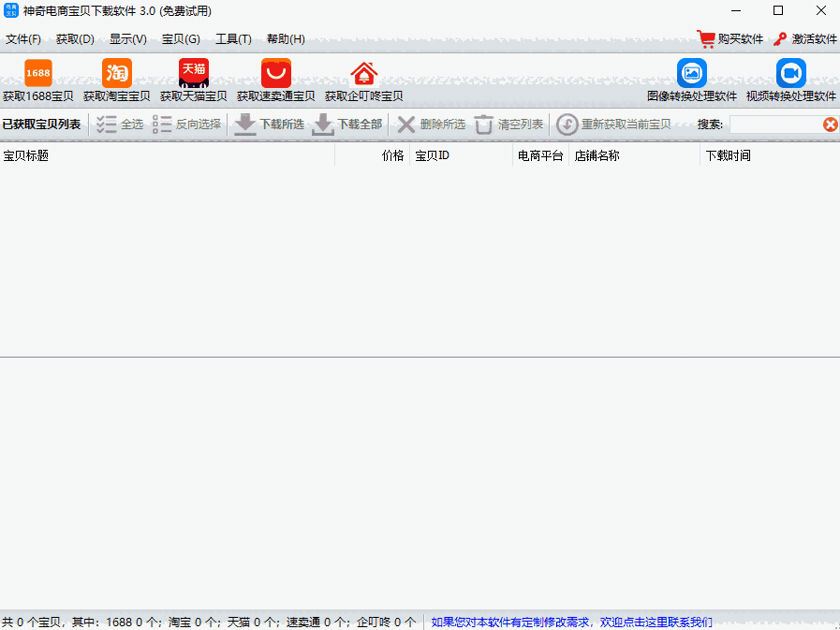Viewport: 840px width, 630px height.
Task: Click the 获取企叮咚宝贝 house icon
Action: pos(363,73)
